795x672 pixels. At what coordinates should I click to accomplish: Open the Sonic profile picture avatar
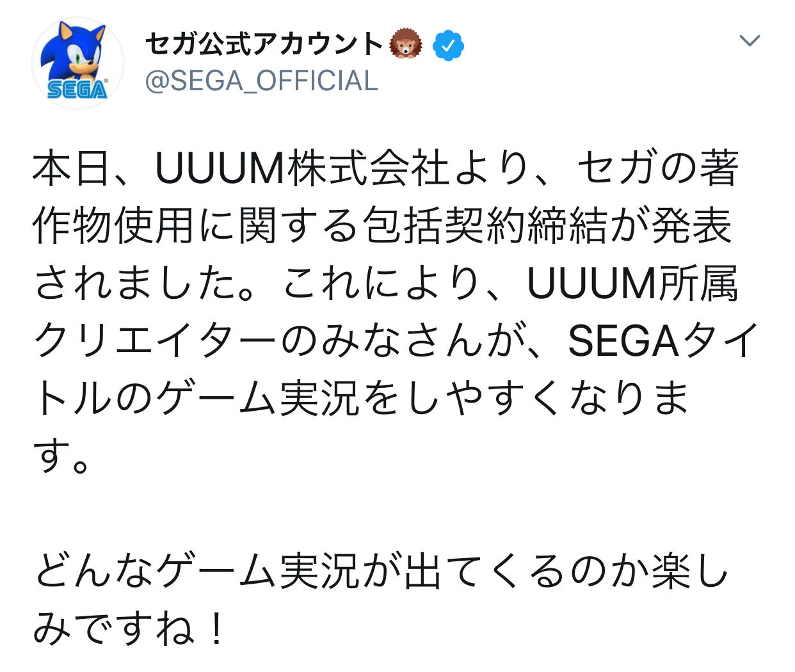coord(77,63)
